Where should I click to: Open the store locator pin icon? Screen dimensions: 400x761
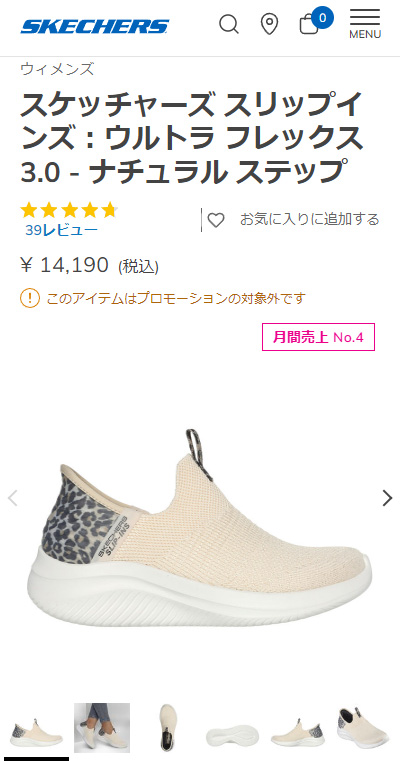[269, 24]
